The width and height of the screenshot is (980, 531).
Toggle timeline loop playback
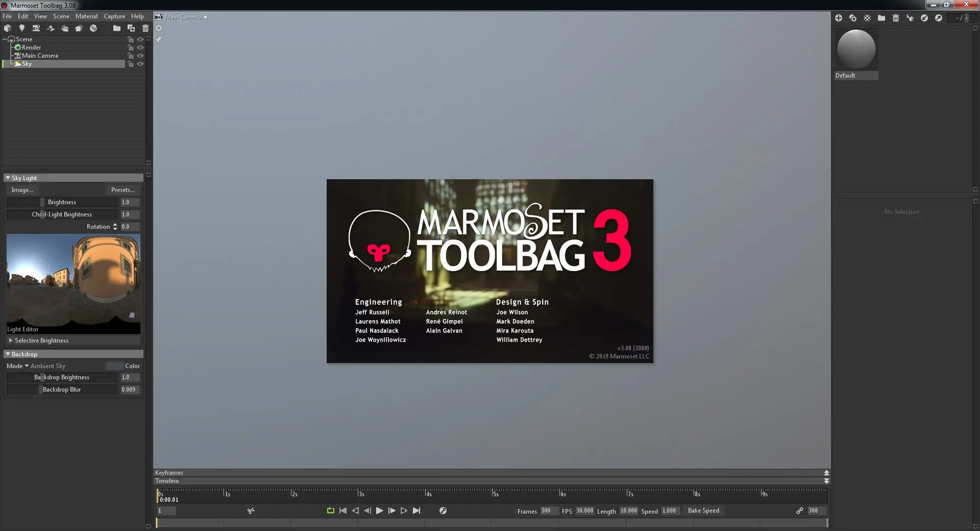pos(331,511)
